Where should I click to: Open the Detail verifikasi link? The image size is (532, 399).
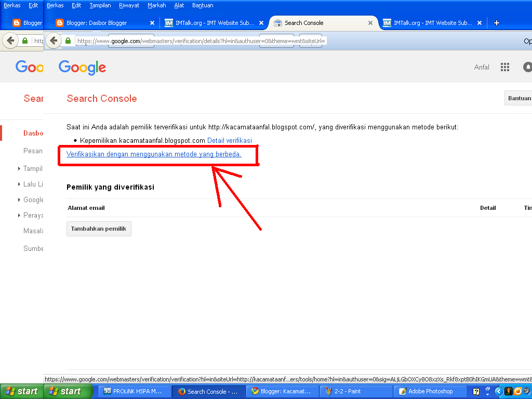[x=229, y=140]
